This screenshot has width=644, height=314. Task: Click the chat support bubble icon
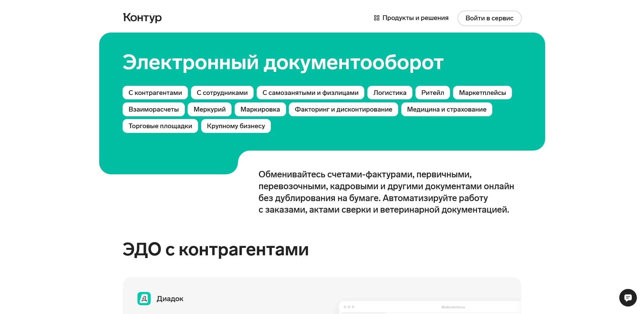[628, 298]
